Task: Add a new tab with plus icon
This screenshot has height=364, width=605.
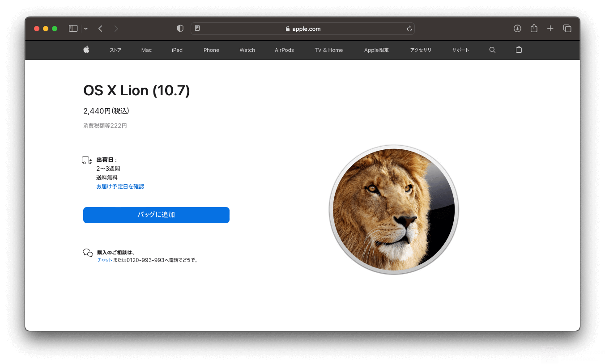Action: coord(550,29)
